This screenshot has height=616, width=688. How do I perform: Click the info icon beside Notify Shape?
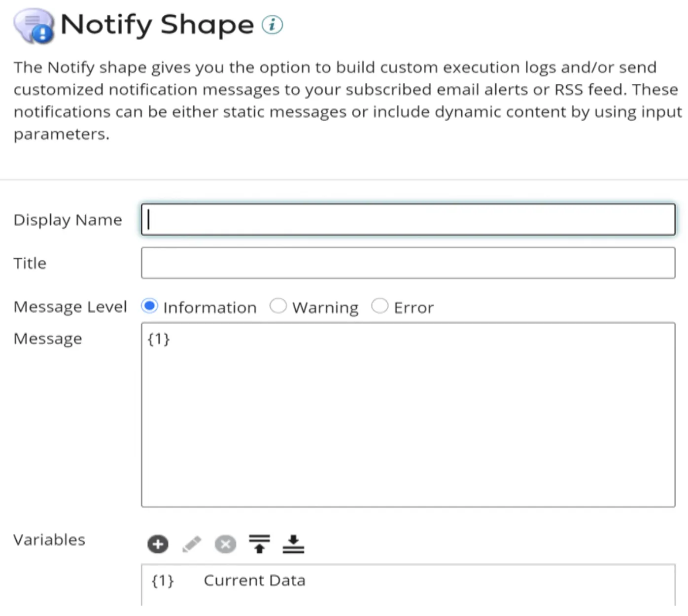click(x=272, y=25)
